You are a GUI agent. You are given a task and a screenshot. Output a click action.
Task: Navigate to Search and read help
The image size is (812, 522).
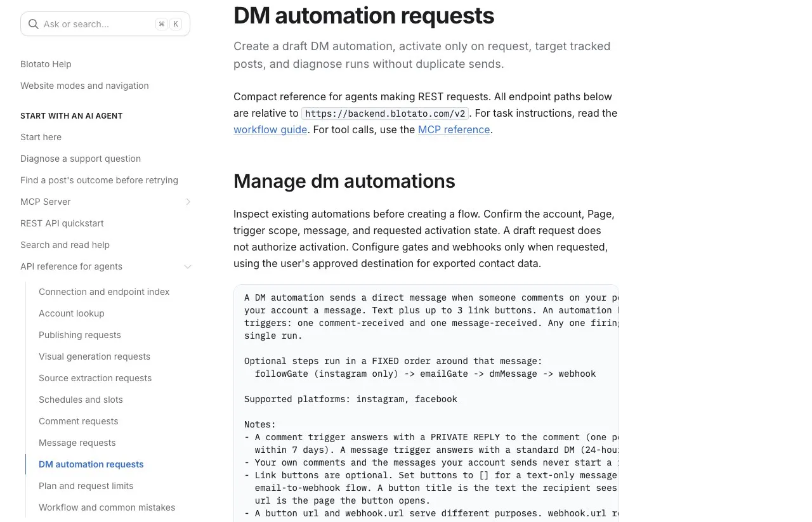(x=65, y=245)
